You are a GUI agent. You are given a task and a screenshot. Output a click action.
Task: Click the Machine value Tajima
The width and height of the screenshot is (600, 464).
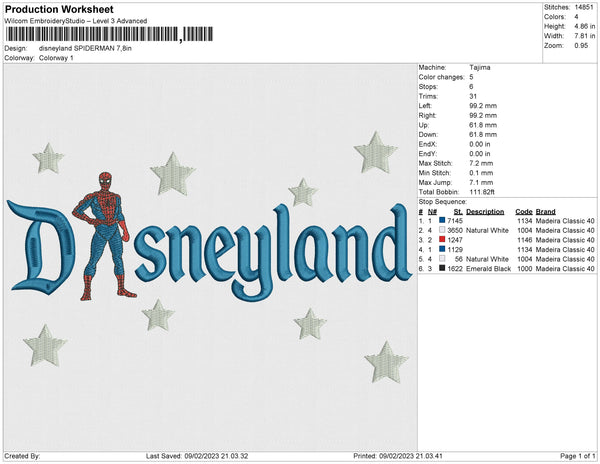(x=480, y=67)
